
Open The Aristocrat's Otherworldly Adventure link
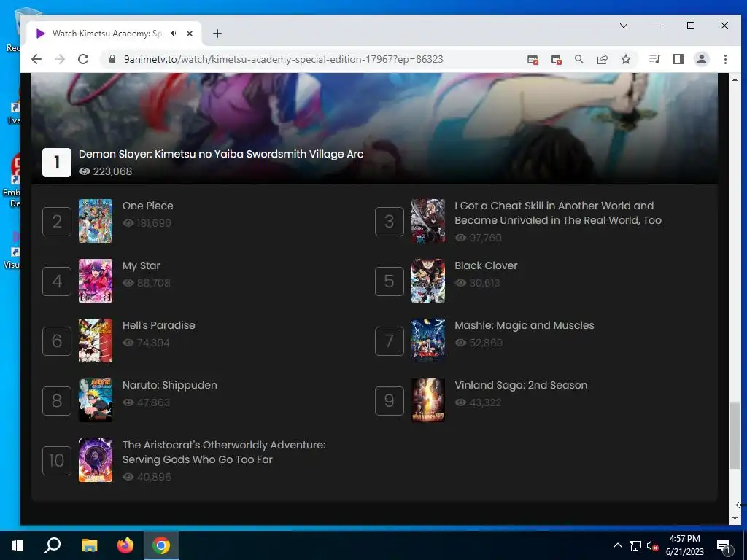pyautogui.click(x=224, y=452)
